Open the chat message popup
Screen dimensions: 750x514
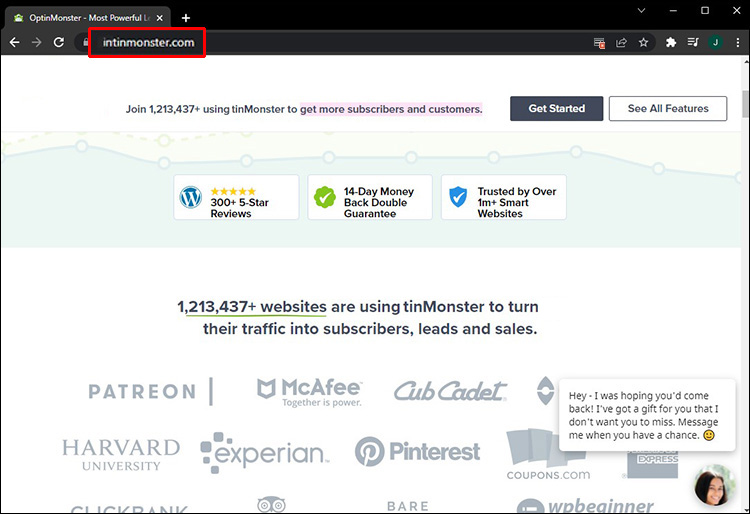coord(647,415)
